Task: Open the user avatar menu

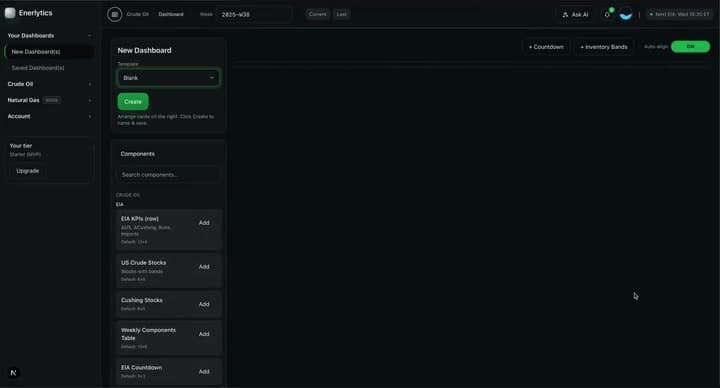Action: click(625, 15)
